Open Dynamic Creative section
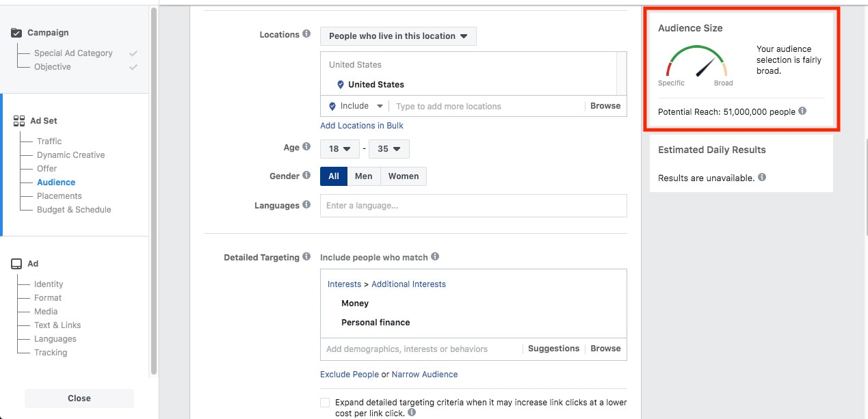Image resolution: width=868 pixels, height=419 pixels. click(71, 154)
